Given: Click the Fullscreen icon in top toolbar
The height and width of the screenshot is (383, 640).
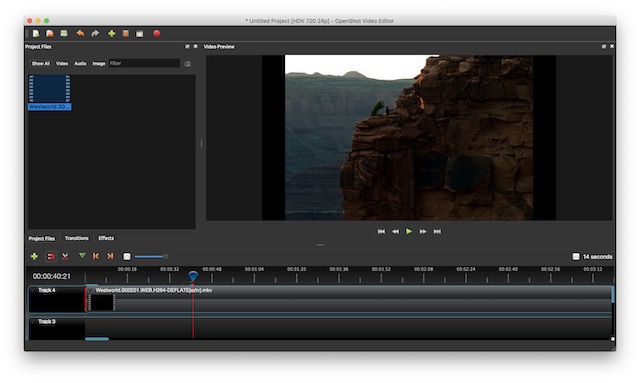Looking at the screenshot, I should pyautogui.click(x=140, y=34).
